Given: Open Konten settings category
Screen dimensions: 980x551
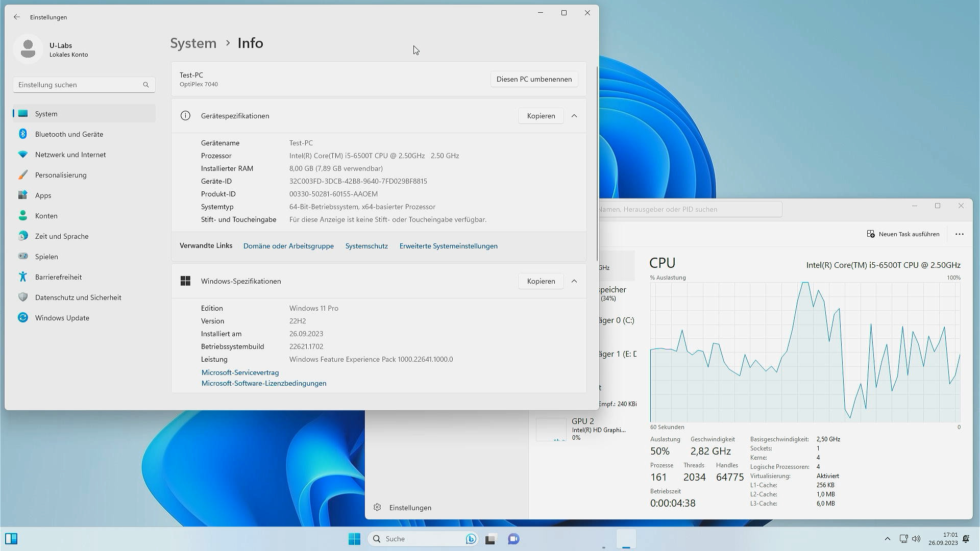Looking at the screenshot, I should click(x=84, y=215).
